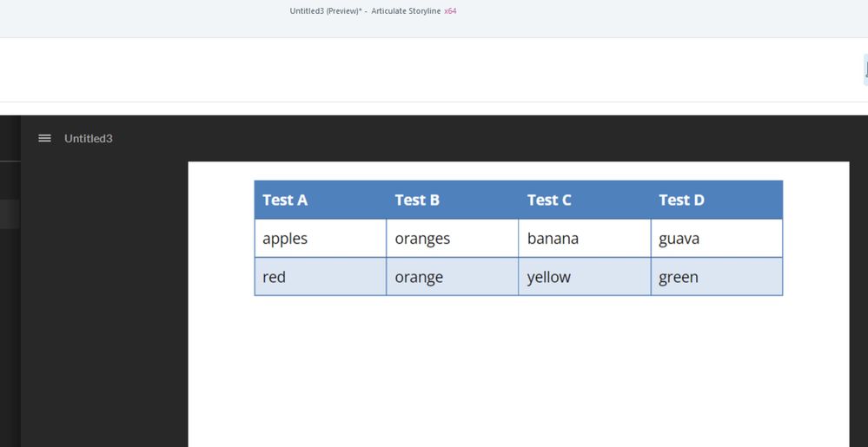Click the highlighted item in left dark strip
Screen dimensions: 868x447
click(10, 214)
